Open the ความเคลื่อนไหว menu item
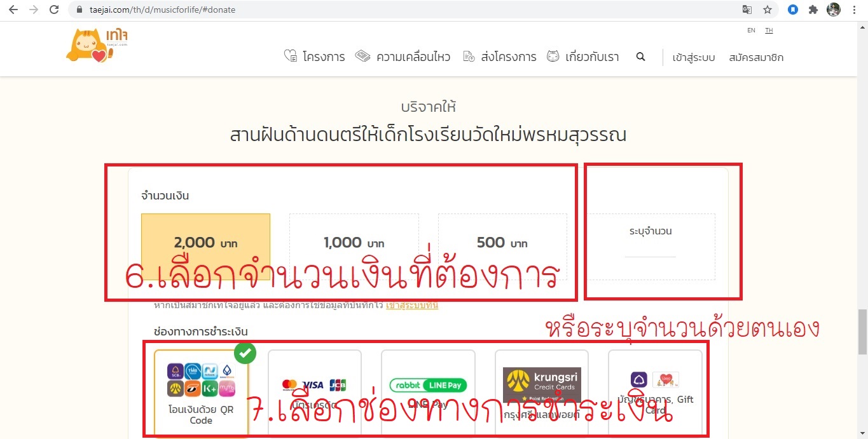The height and width of the screenshot is (439, 868). [x=403, y=57]
